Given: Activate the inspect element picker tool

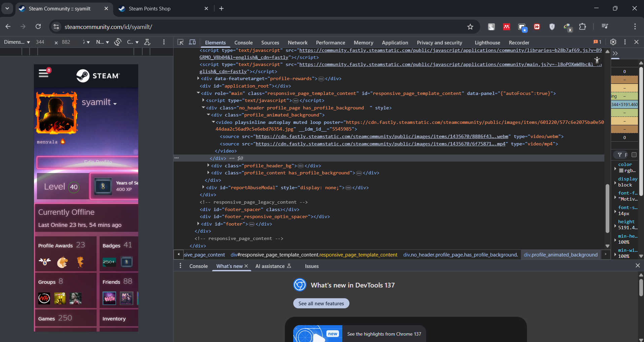Looking at the screenshot, I should tap(181, 42).
